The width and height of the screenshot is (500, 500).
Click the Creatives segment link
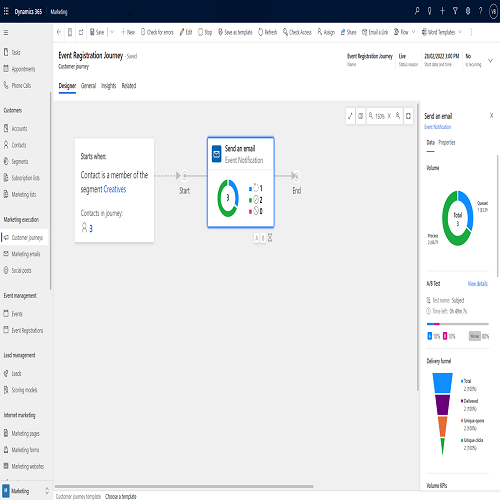115,189
